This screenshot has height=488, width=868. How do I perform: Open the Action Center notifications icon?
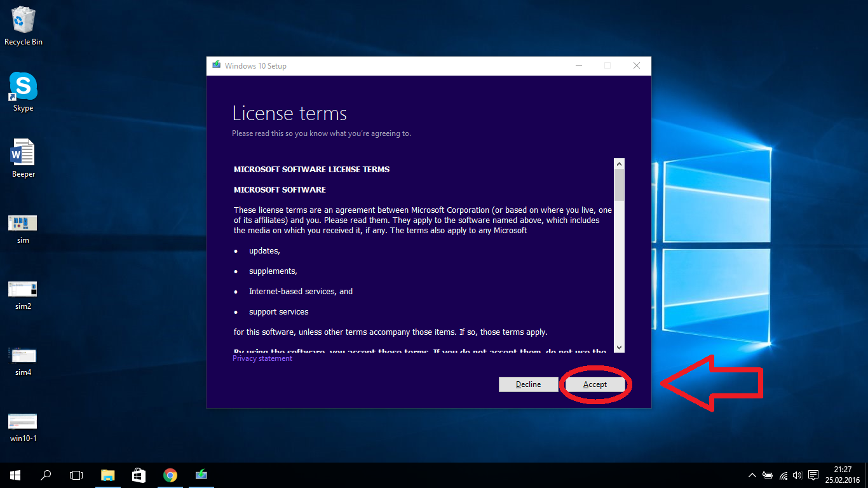813,475
